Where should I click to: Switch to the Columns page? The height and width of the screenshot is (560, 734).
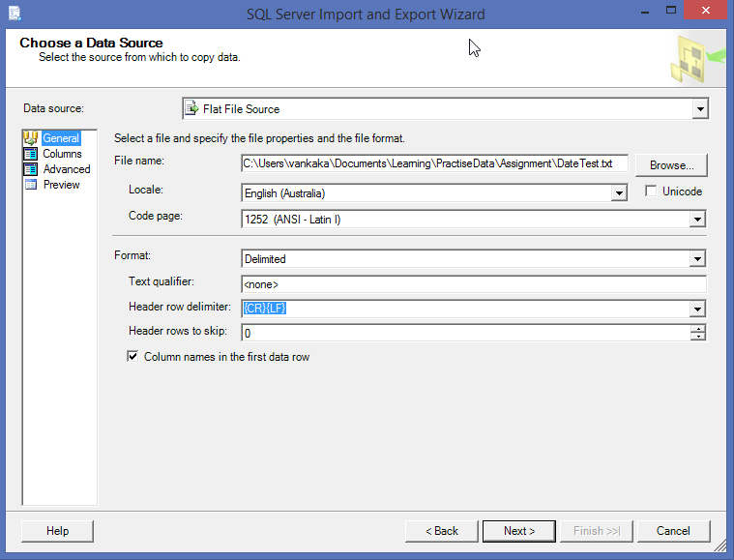pos(62,154)
